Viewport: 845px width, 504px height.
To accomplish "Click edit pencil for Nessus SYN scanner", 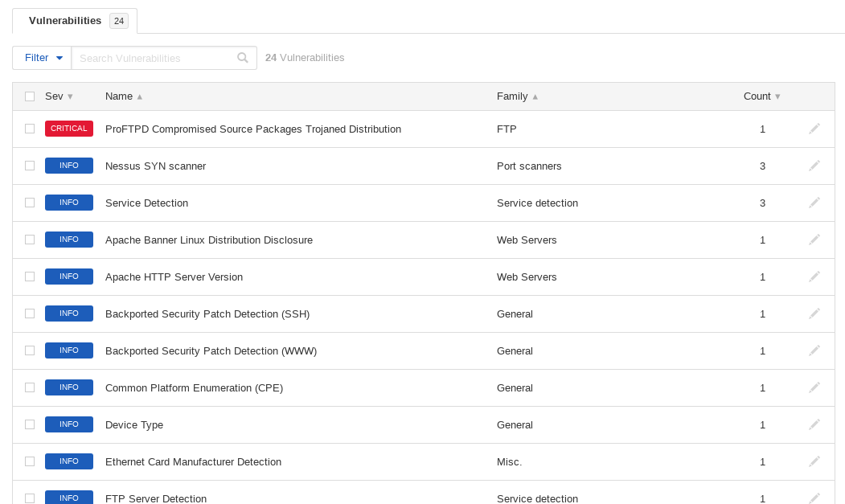I will click(x=814, y=166).
